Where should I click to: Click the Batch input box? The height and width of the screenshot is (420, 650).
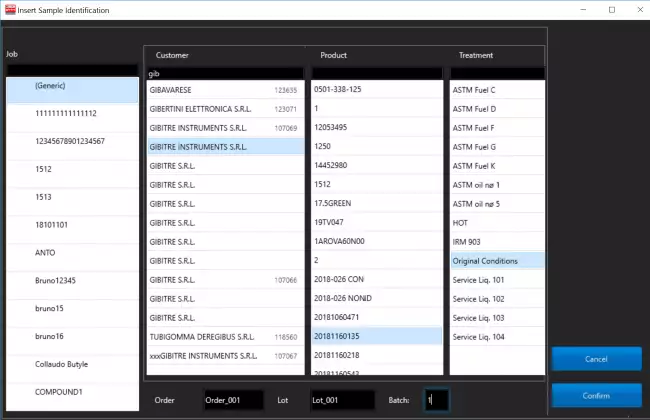(436, 400)
